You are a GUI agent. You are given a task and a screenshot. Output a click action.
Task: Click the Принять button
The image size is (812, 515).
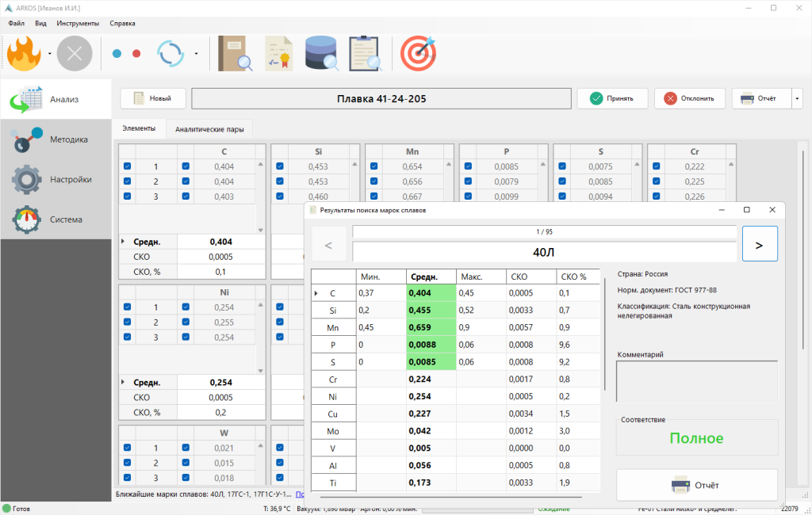click(611, 99)
